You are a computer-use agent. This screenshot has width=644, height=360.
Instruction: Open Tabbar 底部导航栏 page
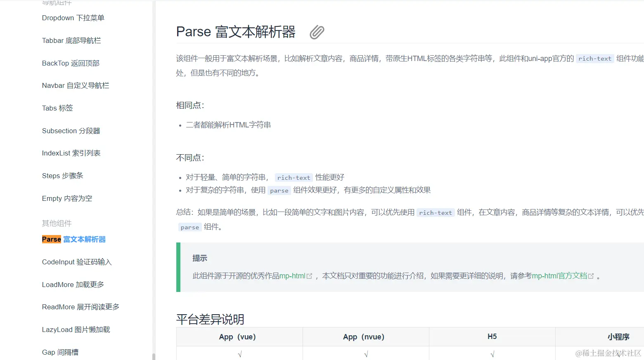[71, 40]
